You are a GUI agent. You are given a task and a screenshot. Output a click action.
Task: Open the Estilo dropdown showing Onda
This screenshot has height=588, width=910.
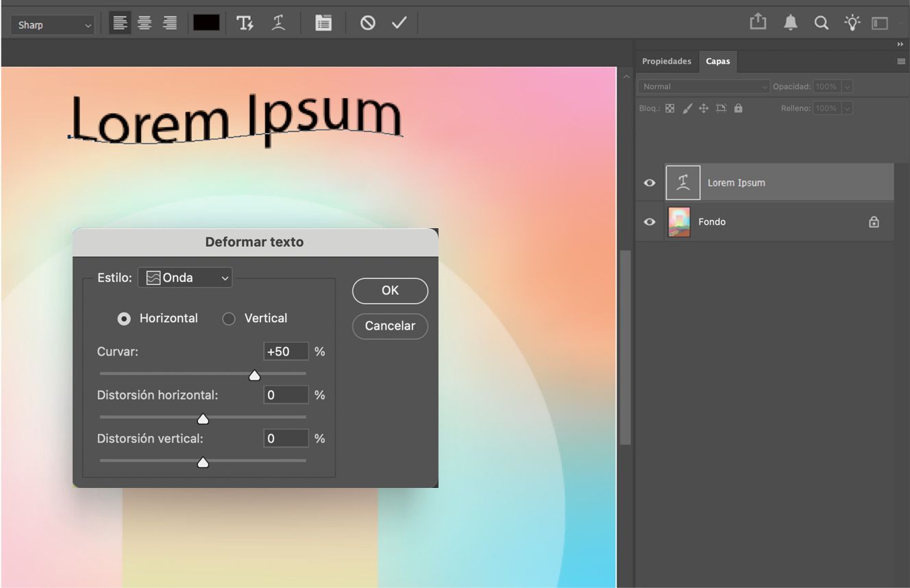[x=185, y=278]
